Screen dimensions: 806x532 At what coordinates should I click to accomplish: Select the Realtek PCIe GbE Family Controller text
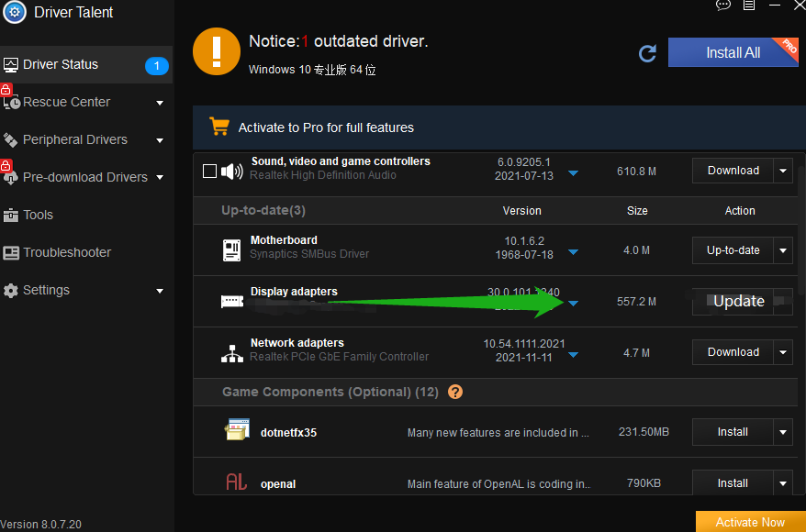click(340, 357)
